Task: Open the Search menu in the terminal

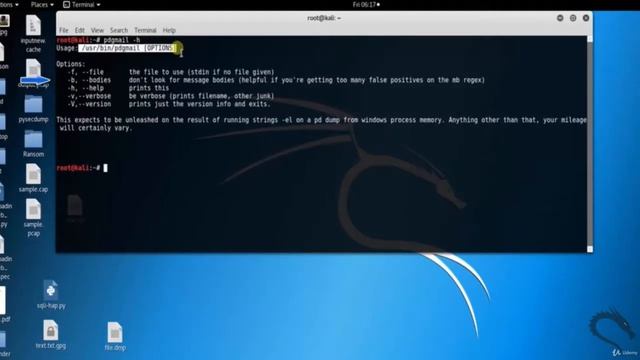Action: click(119, 30)
